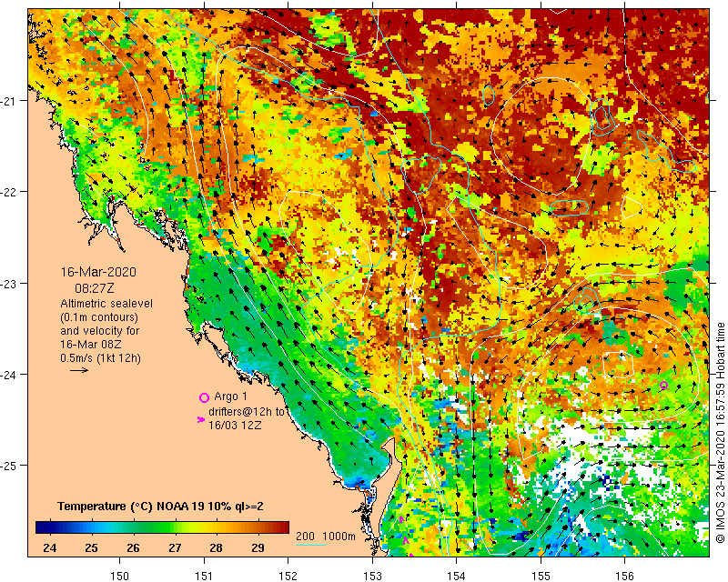Click the longitude axis label '155'

click(541, 576)
